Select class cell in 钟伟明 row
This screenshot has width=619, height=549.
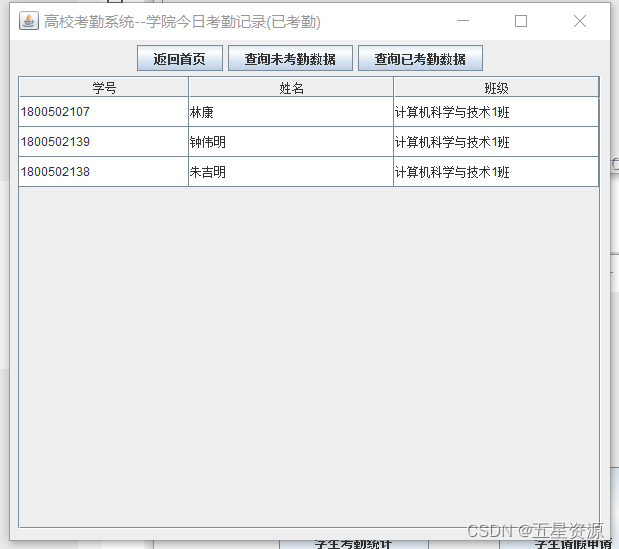click(x=496, y=142)
